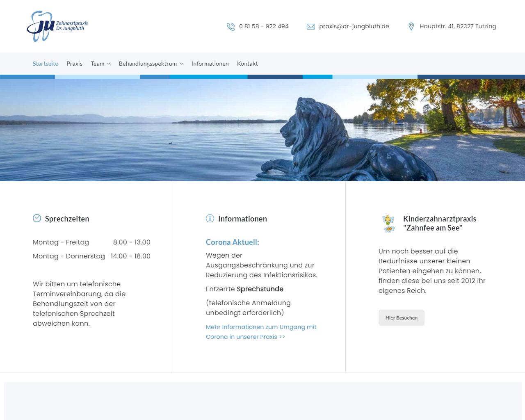Click the map pin location icon
The height and width of the screenshot is (420, 525).
[411, 27]
